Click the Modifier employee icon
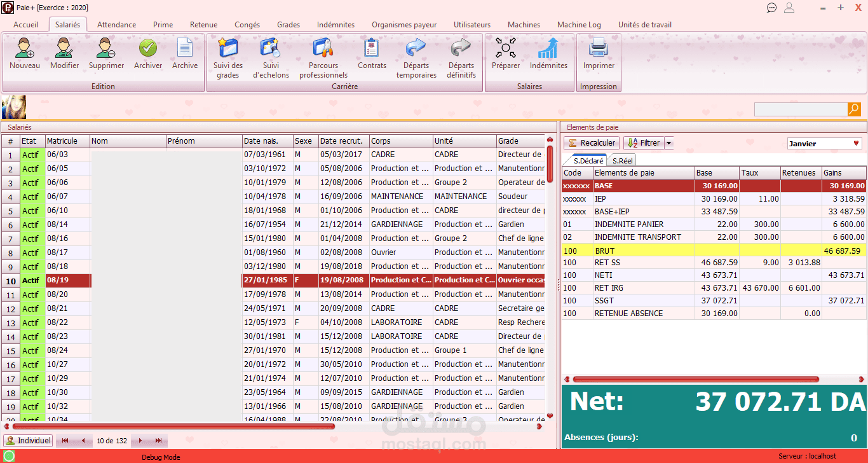868x463 pixels. pos(64,48)
